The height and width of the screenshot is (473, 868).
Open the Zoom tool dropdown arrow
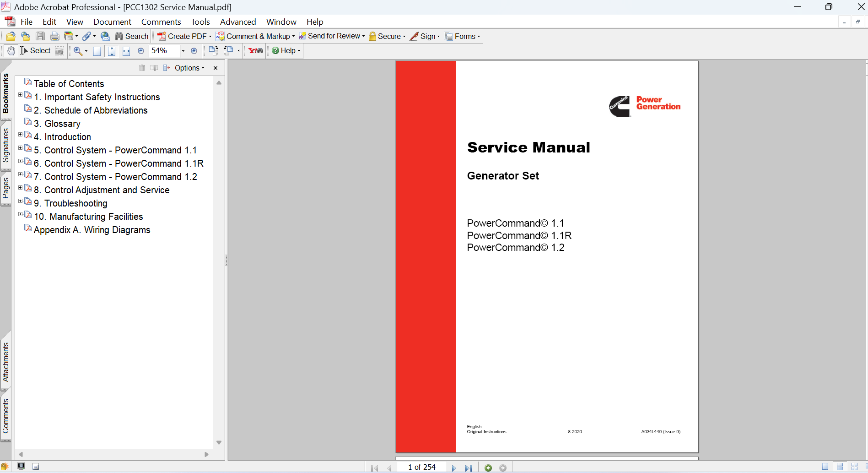[x=86, y=51]
